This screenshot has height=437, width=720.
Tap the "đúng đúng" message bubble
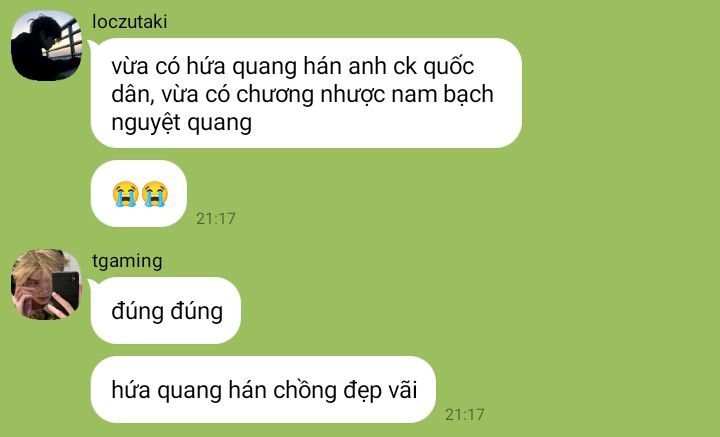click(166, 311)
